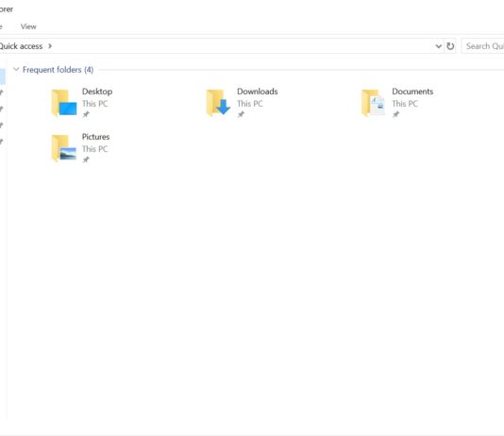Image resolution: width=504 pixels, height=436 pixels.
Task: Open the Desktop folder icon
Action: click(64, 103)
